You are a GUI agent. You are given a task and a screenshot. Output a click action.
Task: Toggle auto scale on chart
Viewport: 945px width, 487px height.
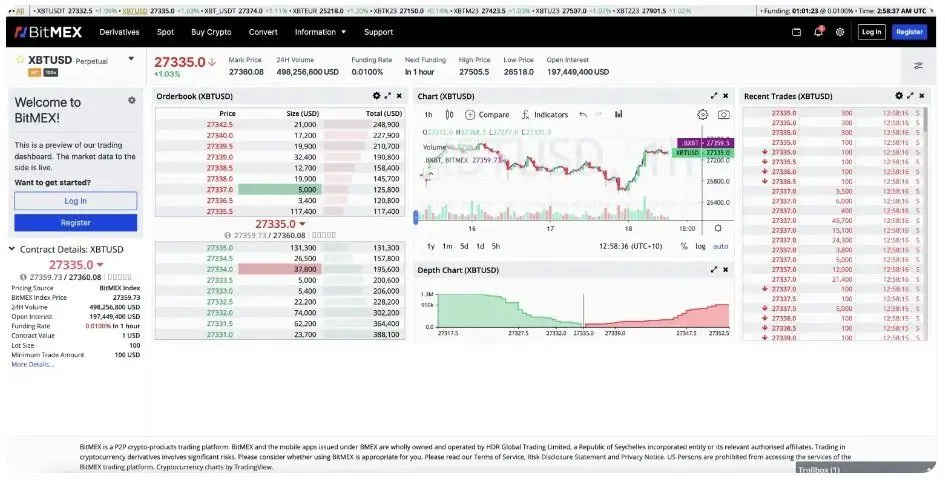(720, 246)
